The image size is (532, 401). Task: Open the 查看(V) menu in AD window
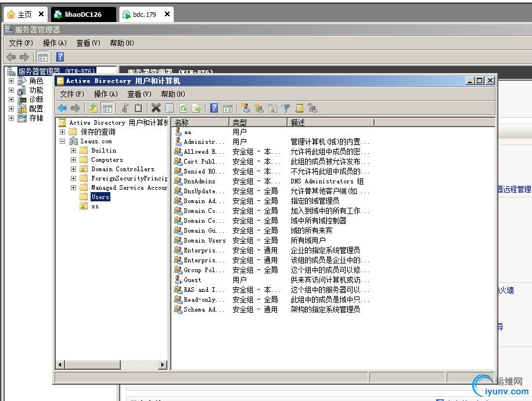click(139, 94)
